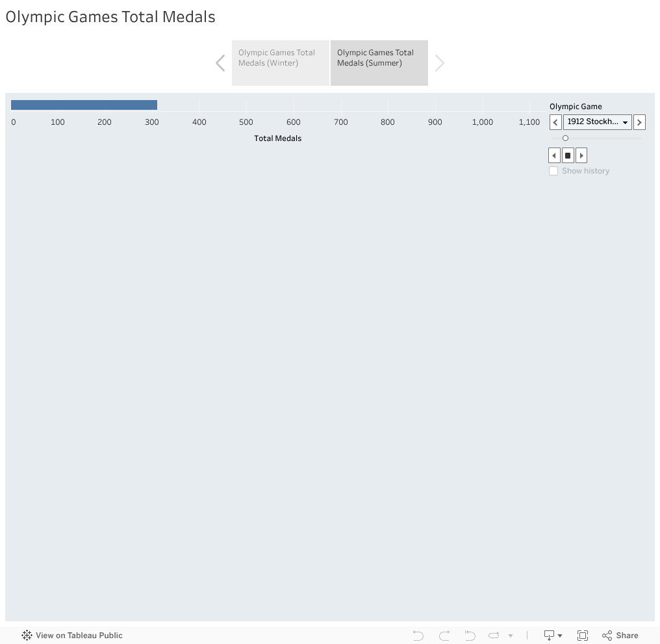
Task: Click the Revert icon in the toolbar
Action: (470, 636)
